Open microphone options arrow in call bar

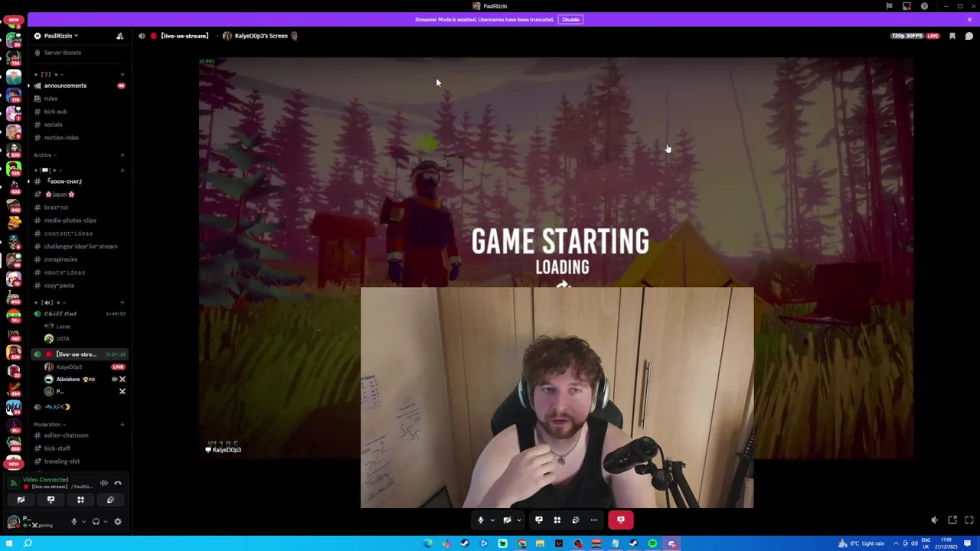click(x=492, y=520)
